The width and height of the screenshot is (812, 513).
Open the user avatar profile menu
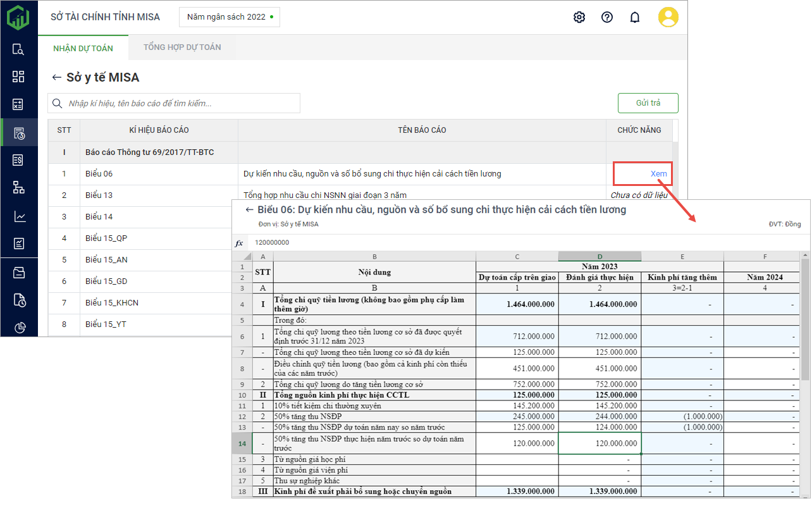pos(668,17)
